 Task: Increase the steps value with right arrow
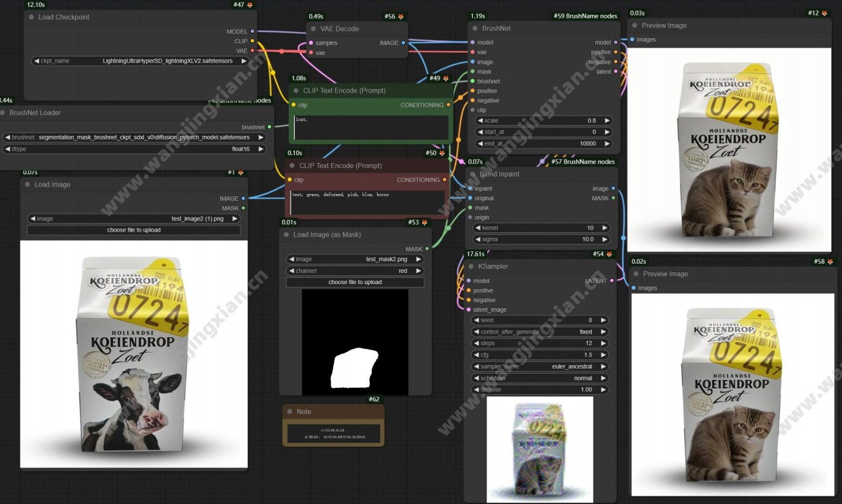click(x=604, y=343)
